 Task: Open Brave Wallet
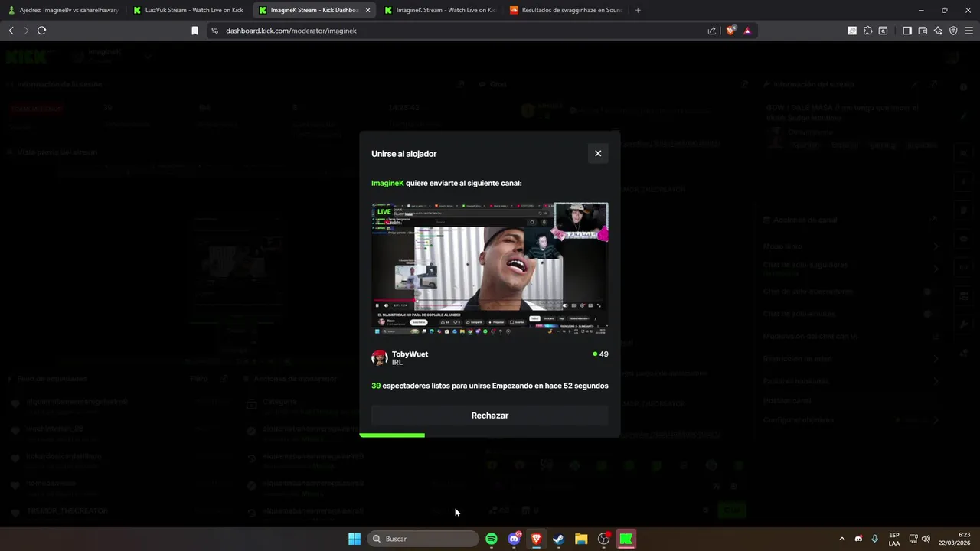pyautogui.click(x=923, y=31)
